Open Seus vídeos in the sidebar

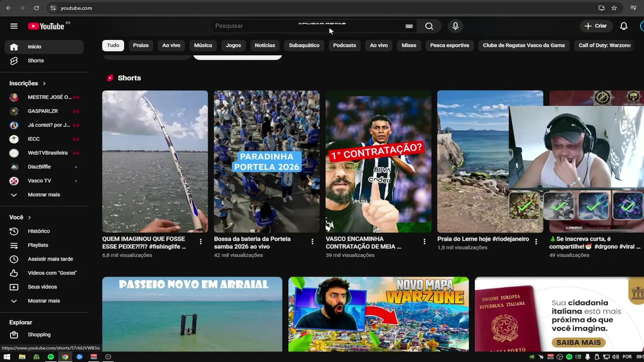44,287
